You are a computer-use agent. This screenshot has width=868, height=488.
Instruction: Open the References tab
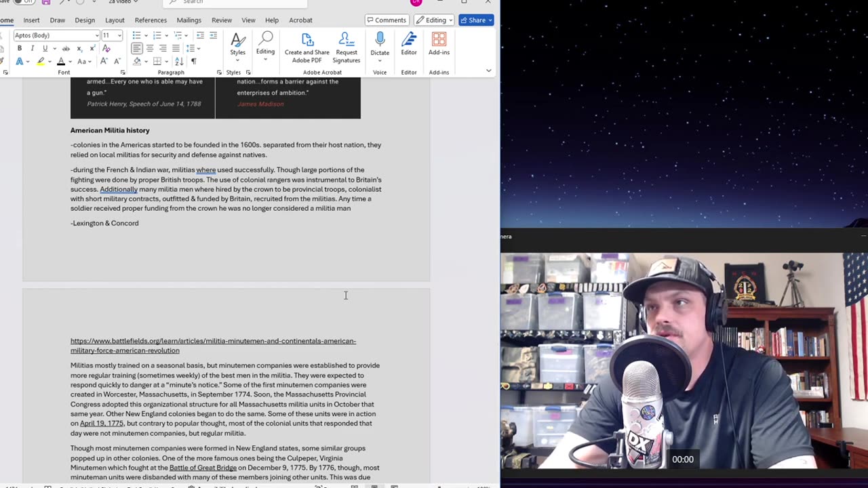(151, 20)
